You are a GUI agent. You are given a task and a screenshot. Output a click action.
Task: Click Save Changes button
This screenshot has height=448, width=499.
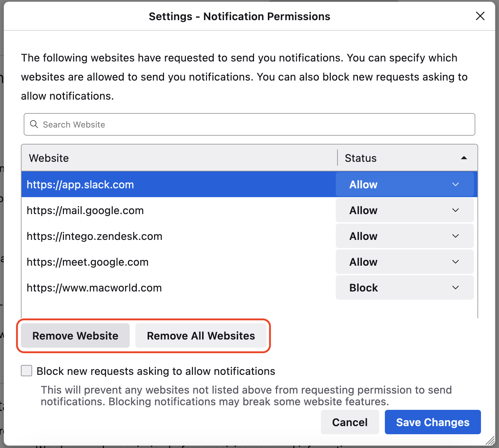(x=433, y=422)
